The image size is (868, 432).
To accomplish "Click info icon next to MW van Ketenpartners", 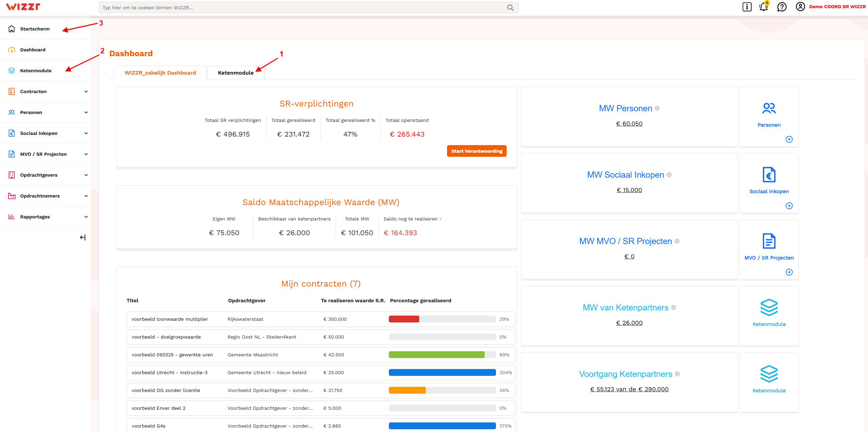I will (674, 307).
